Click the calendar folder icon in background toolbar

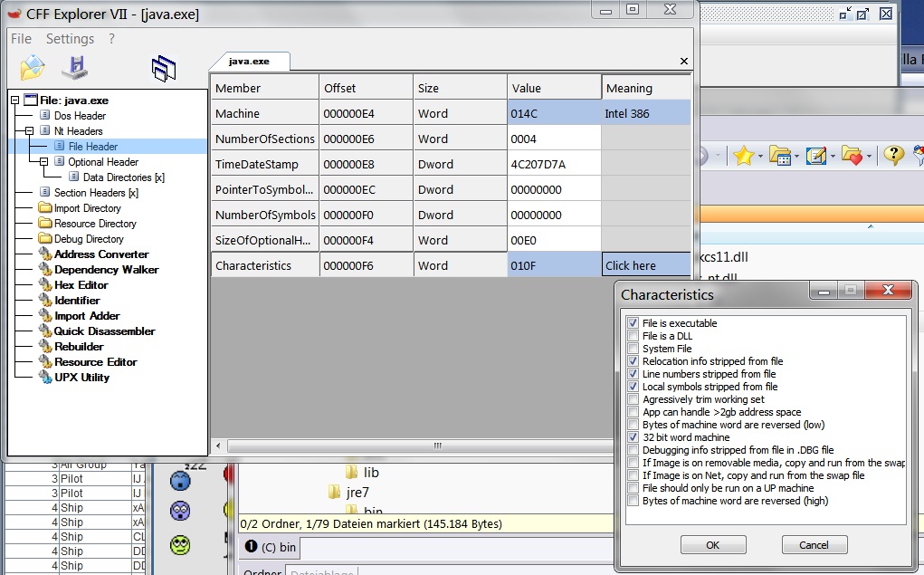coord(779,156)
